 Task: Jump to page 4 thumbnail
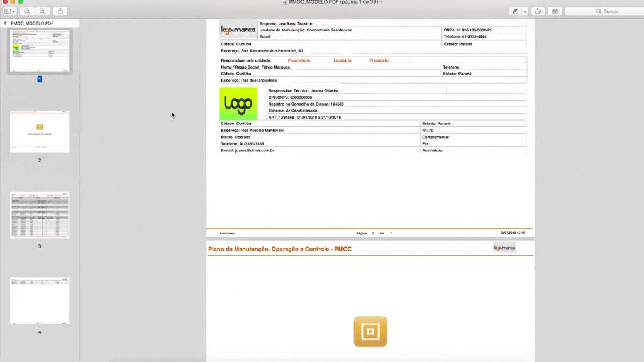tap(40, 300)
